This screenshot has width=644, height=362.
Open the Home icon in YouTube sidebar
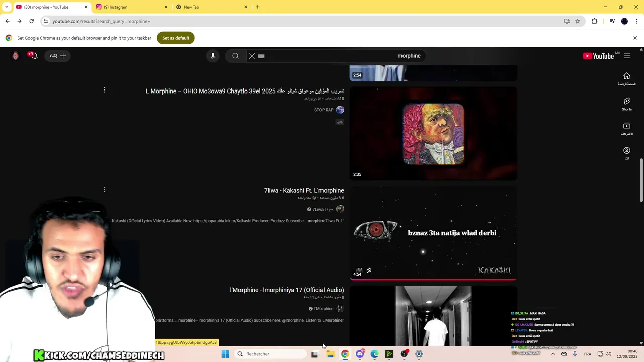point(627,79)
